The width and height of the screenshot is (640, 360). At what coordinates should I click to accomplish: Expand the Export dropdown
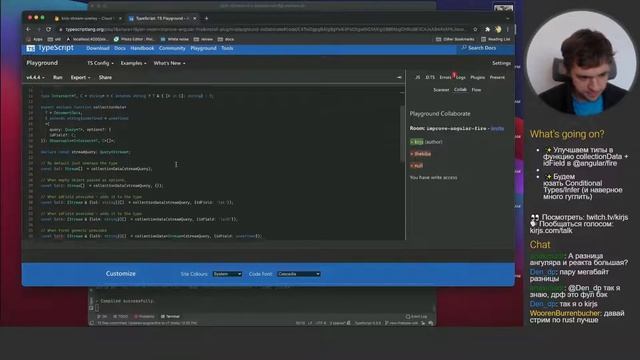80,78
